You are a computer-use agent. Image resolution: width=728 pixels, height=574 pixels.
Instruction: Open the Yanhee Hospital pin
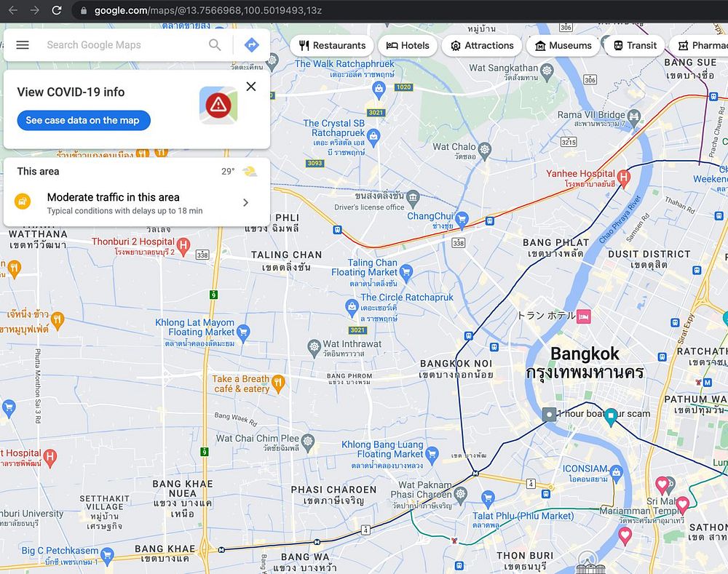pos(624,178)
